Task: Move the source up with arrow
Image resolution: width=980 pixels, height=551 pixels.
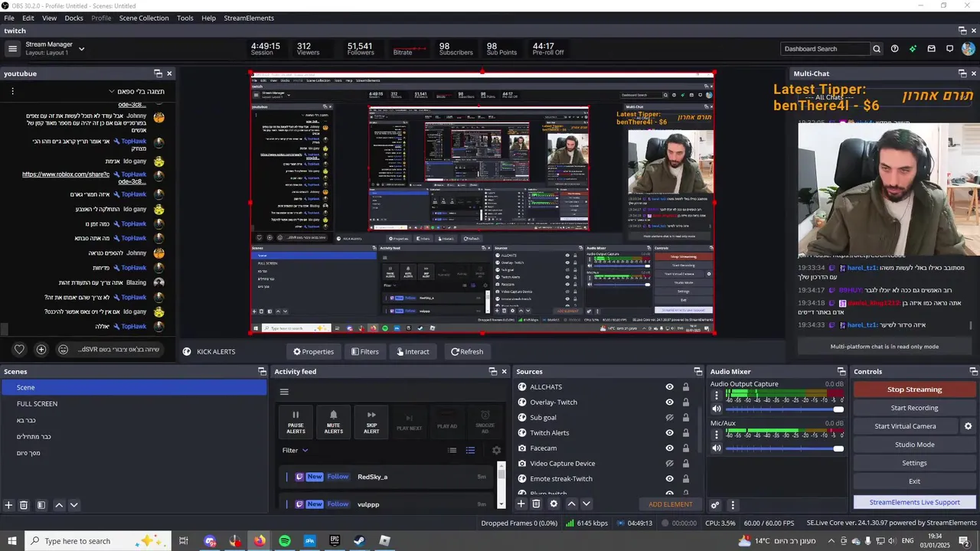Action: click(571, 504)
